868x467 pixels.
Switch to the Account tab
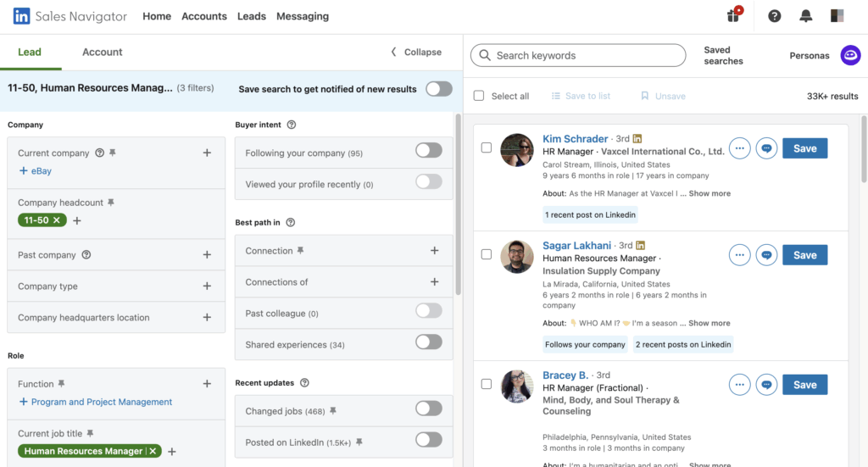click(103, 52)
